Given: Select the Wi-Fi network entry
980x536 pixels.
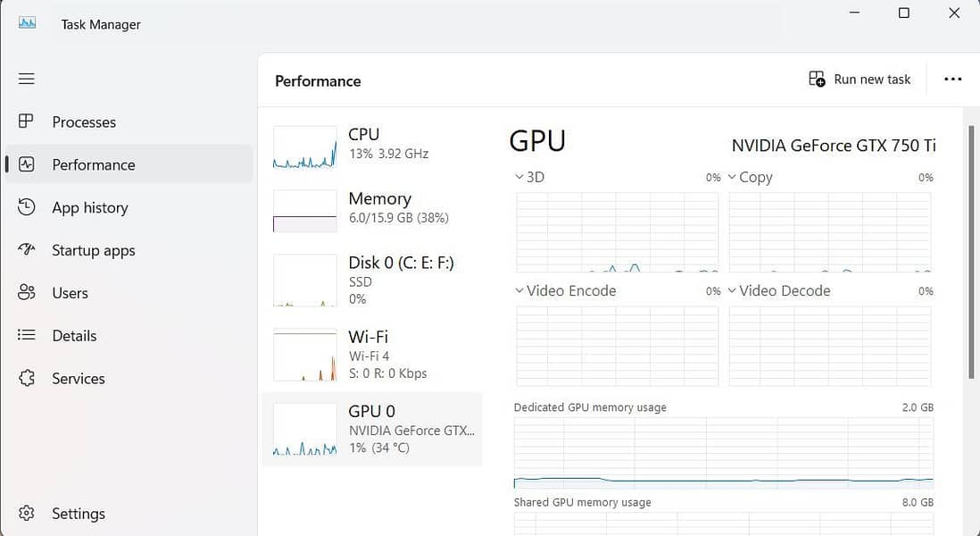Looking at the screenshot, I should pyautogui.click(x=373, y=355).
